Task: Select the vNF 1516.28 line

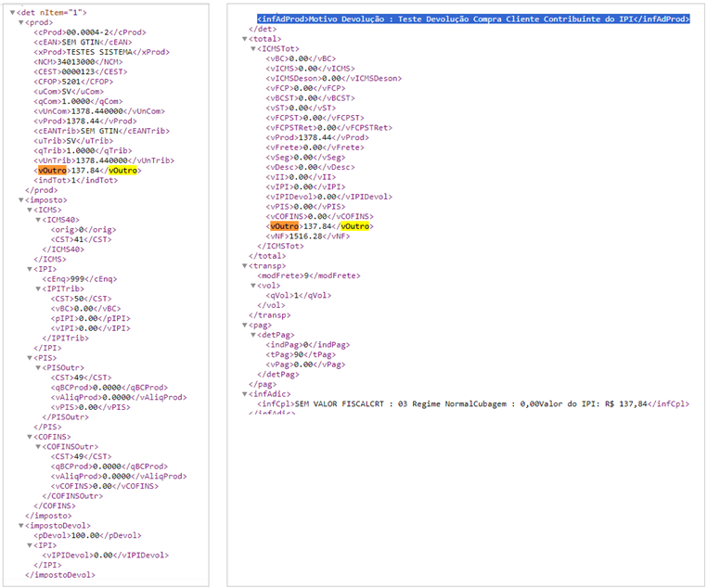Action: click(x=298, y=236)
